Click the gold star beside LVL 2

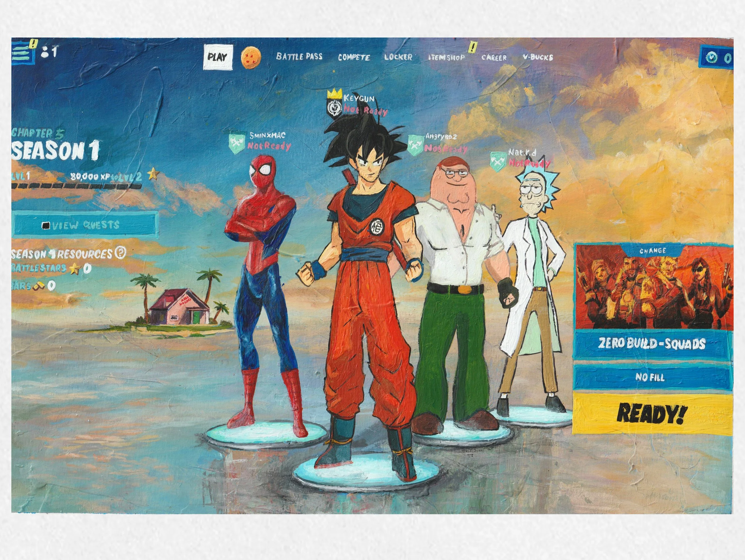153,174
